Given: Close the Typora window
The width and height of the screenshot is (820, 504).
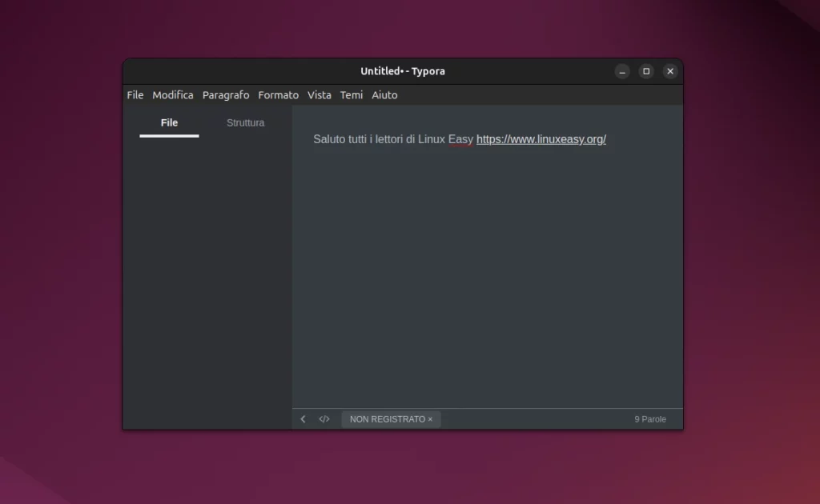Looking at the screenshot, I should pos(670,71).
